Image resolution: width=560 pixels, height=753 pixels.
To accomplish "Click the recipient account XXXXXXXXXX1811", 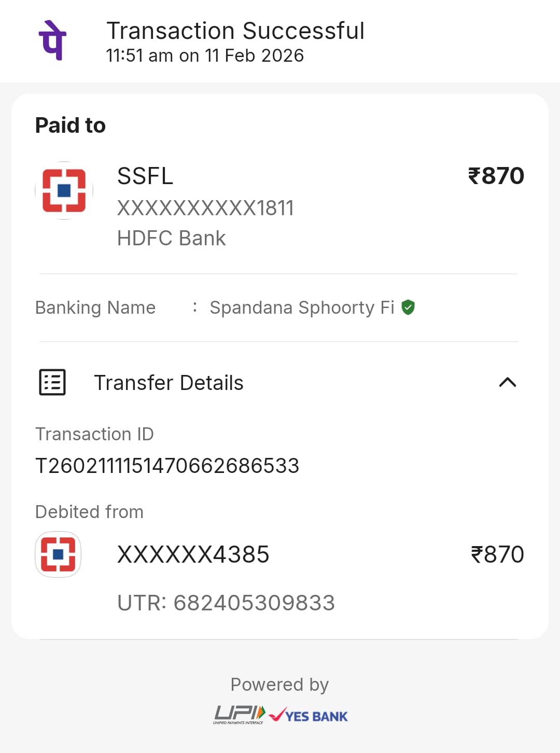I will 205,208.
